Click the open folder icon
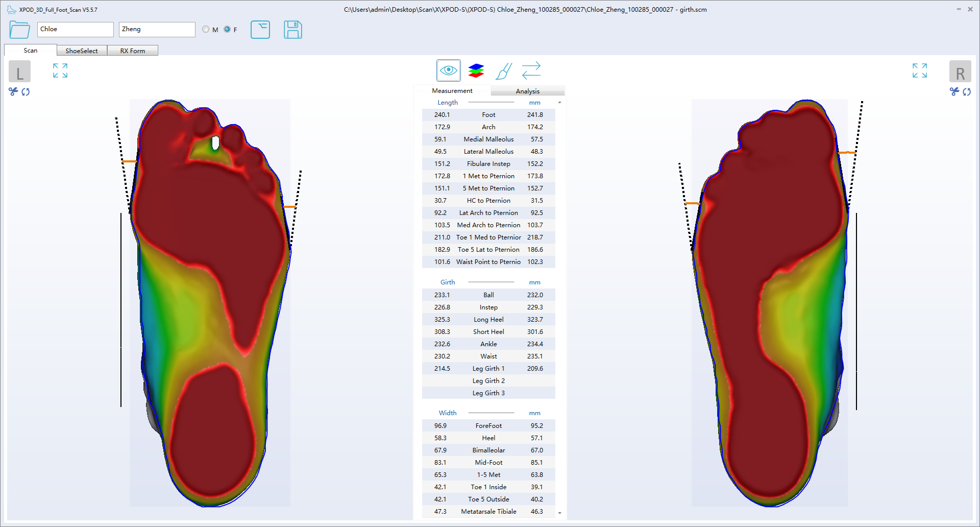Viewport: 980px width, 527px height. tap(19, 30)
